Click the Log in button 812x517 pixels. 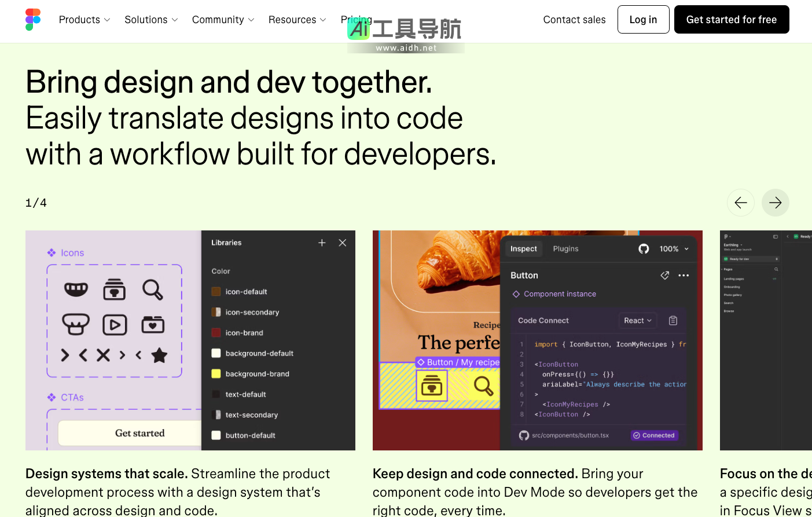[x=643, y=20]
